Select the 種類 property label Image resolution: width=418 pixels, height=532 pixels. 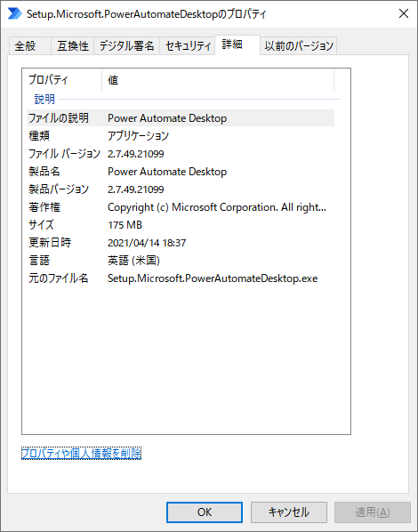click(x=39, y=136)
